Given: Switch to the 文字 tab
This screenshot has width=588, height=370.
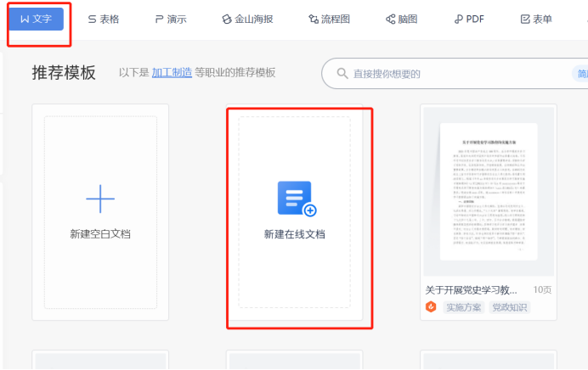Looking at the screenshot, I should [x=36, y=19].
